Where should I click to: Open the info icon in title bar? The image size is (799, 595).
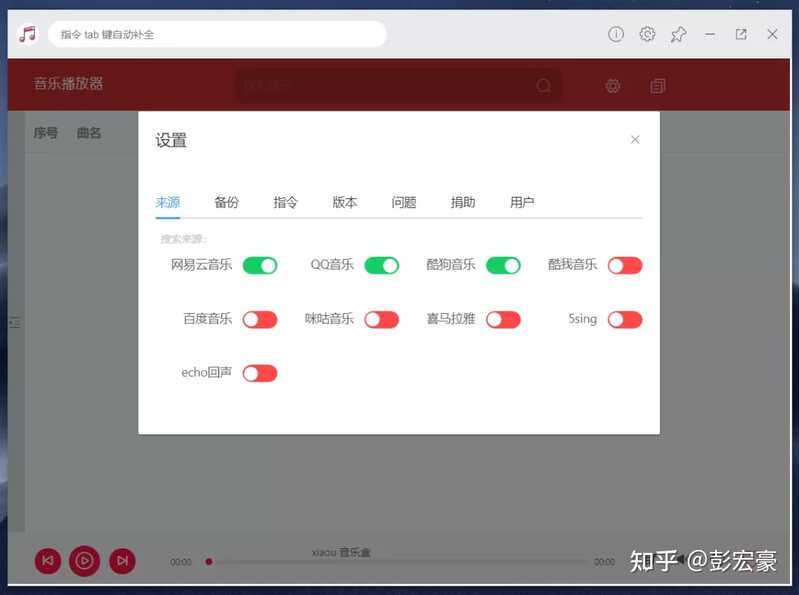pyautogui.click(x=616, y=34)
